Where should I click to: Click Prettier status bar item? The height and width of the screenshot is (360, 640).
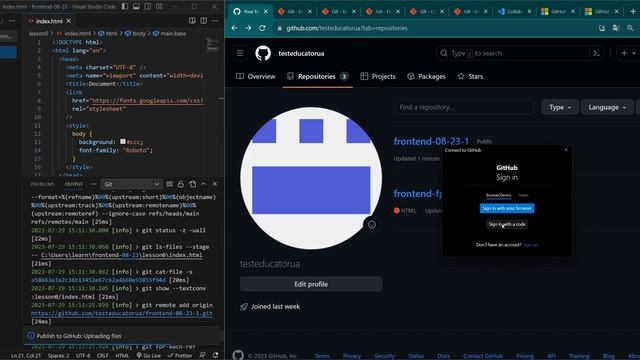pos(180,356)
